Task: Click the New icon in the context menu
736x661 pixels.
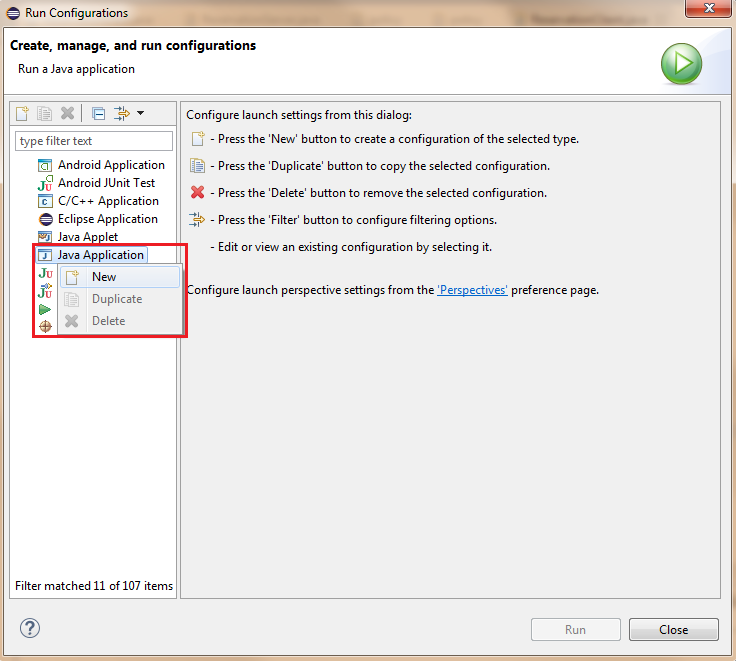Action: click(x=72, y=277)
